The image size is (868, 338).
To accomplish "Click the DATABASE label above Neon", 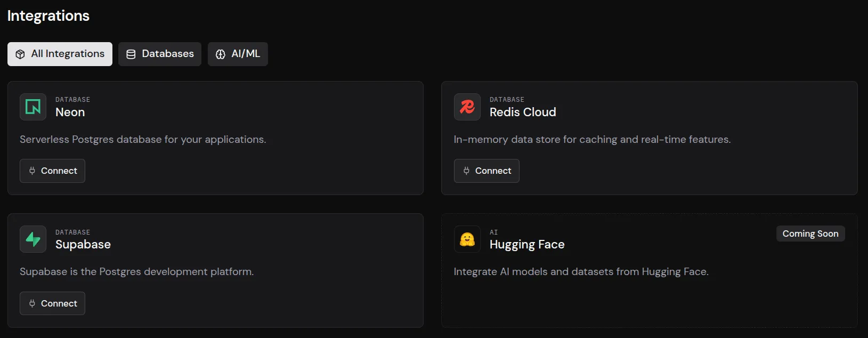I will pyautogui.click(x=72, y=100).
